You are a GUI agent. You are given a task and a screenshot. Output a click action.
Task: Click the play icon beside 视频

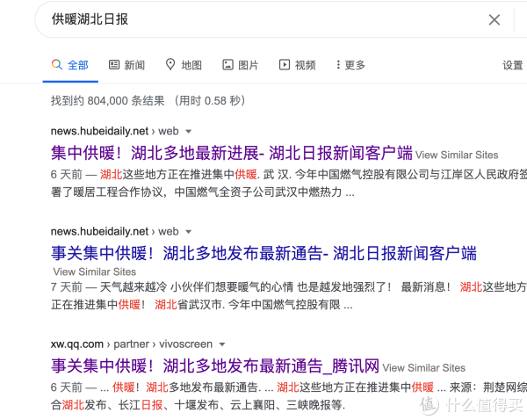coord(285,64)
